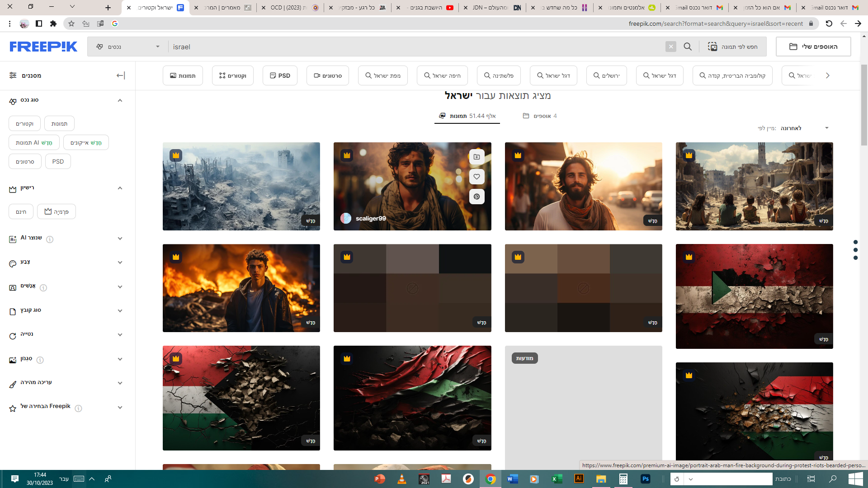Open search by image tool
The height and width of the screenshot is (488, 868).
pos(733,47)
